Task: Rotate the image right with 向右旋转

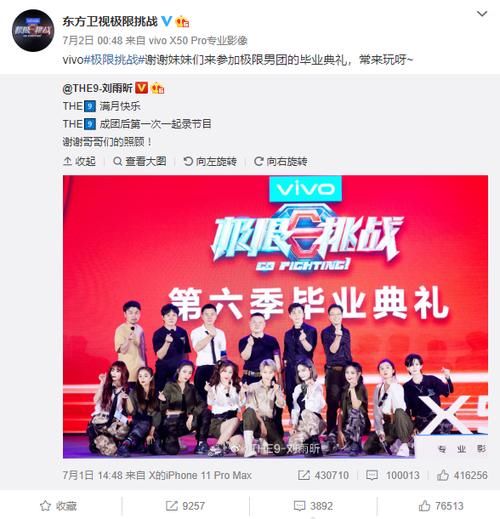Action: pos(281,162)
